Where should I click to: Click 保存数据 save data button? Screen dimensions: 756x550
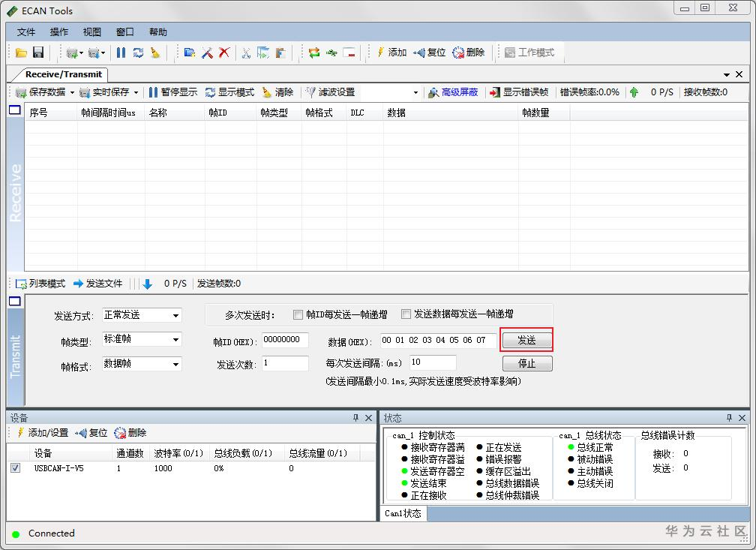tap(40, 92)
